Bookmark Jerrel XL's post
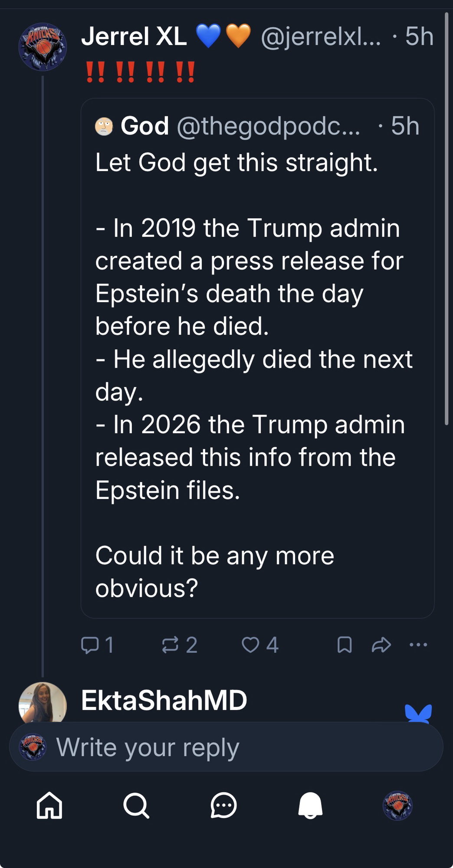 tap(345, 645)
